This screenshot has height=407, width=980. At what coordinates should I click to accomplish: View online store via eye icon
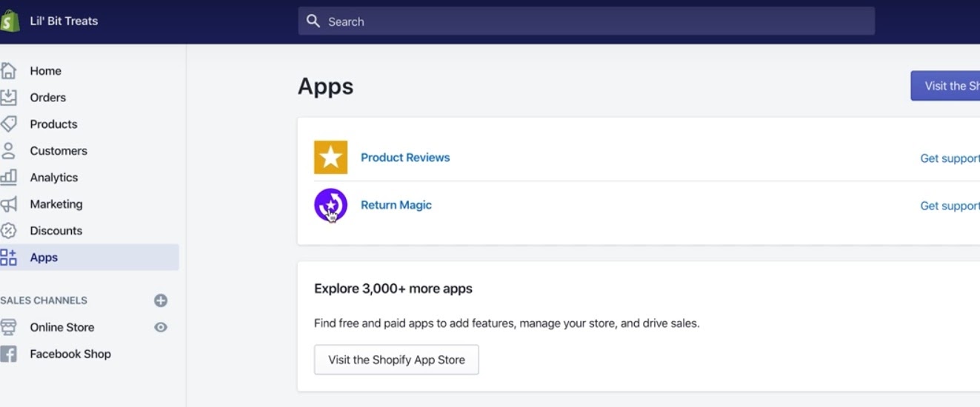[161, 327]
